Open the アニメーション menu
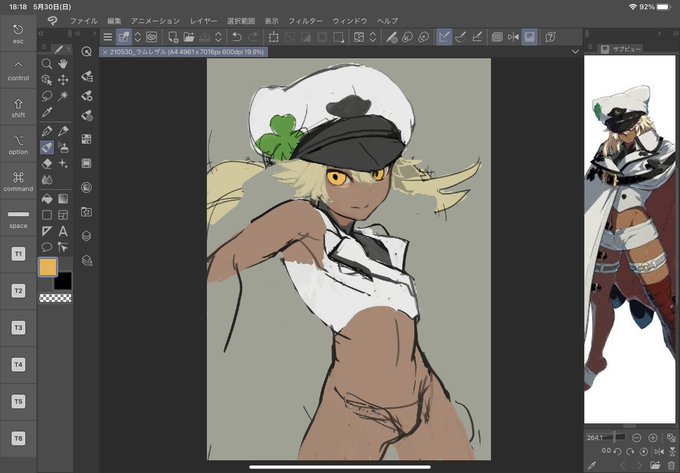The image size is (680, 473). coord(155,21)
